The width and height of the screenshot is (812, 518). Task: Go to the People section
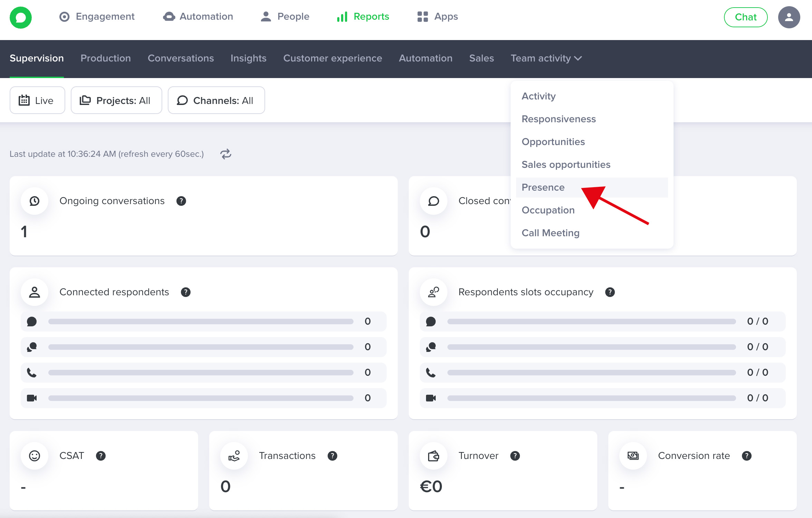(285, 17)
